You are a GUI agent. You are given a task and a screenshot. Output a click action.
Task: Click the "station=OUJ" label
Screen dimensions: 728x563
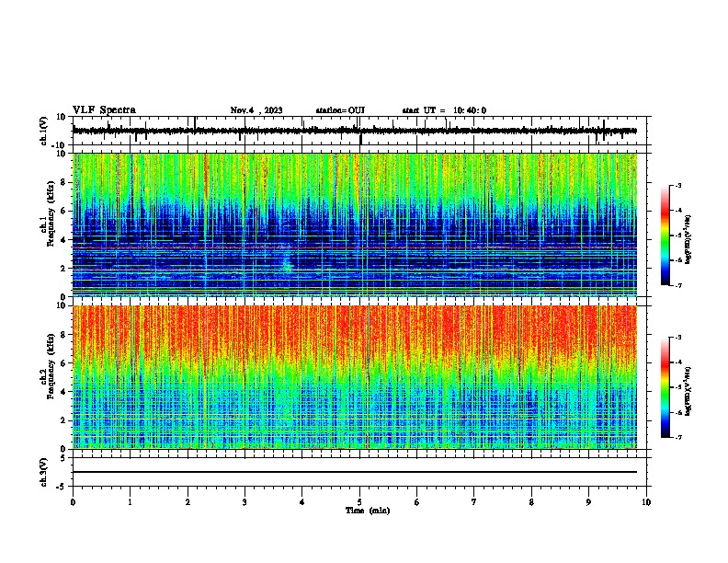pyautogui.click(x=340, y=110)
